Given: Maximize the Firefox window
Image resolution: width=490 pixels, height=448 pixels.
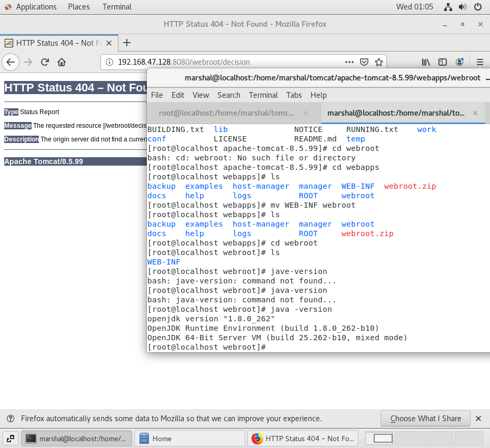Looking at the screenshot, I should click(x=463, y=24).
